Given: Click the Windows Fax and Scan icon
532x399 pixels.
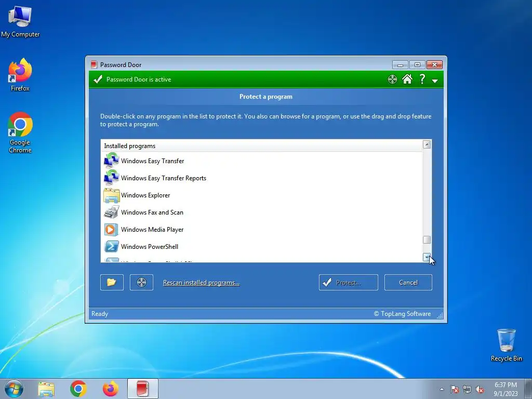Looking at the screenshot, I should (x=111, y=212).
